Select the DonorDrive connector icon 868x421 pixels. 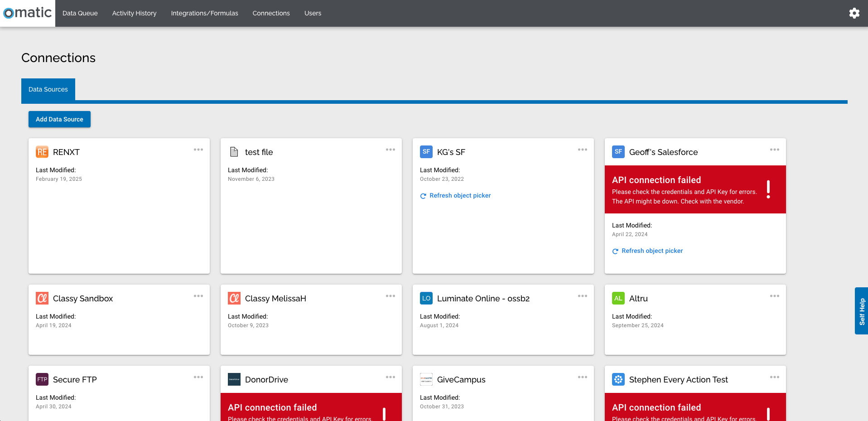coord(234,379)
